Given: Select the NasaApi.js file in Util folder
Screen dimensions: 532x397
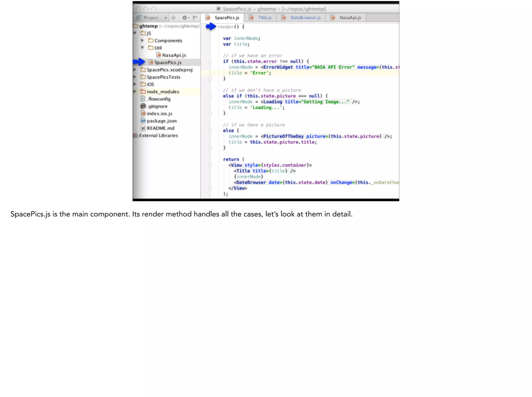Looking at the screenshot, I should 174,55.
